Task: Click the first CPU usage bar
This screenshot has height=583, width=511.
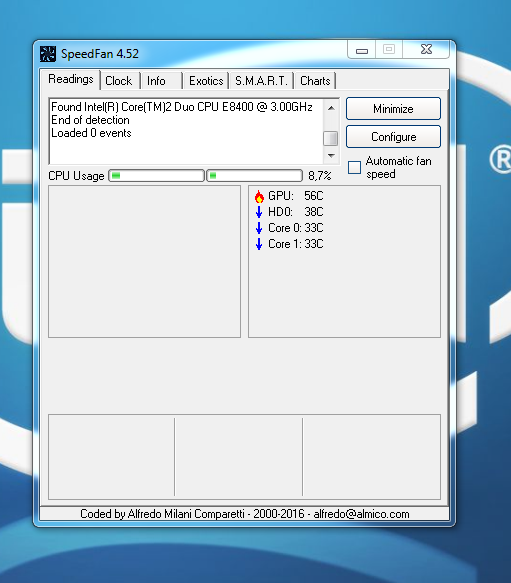Action: (x=156, y=175)
